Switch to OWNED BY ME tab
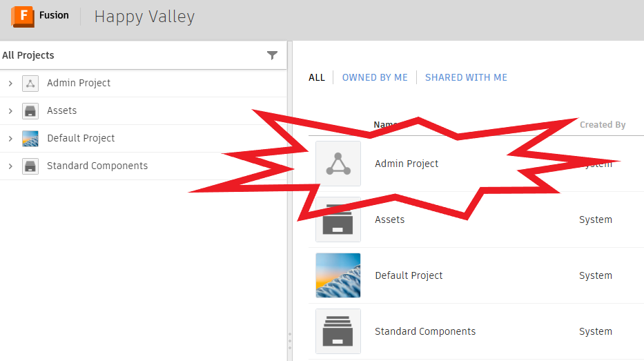The width and height of the screenshot is (644, 361). (375, 77)
